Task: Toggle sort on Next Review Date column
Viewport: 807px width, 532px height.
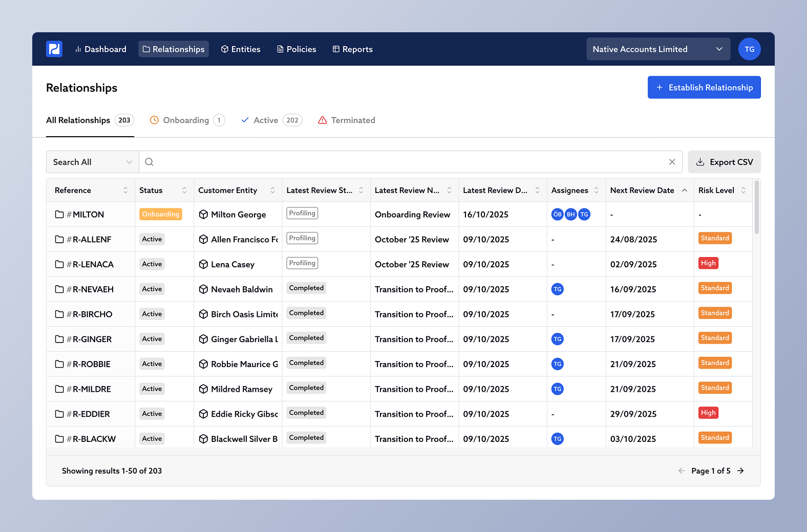Action: pos(684,190)
